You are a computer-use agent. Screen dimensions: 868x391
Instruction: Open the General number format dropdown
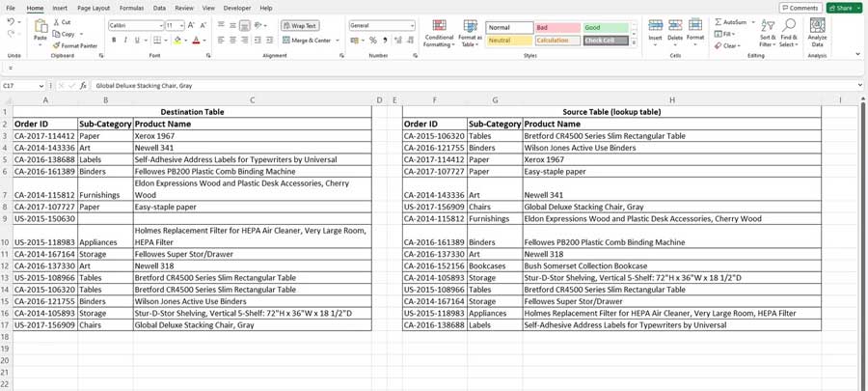click(x=412, y=25)
